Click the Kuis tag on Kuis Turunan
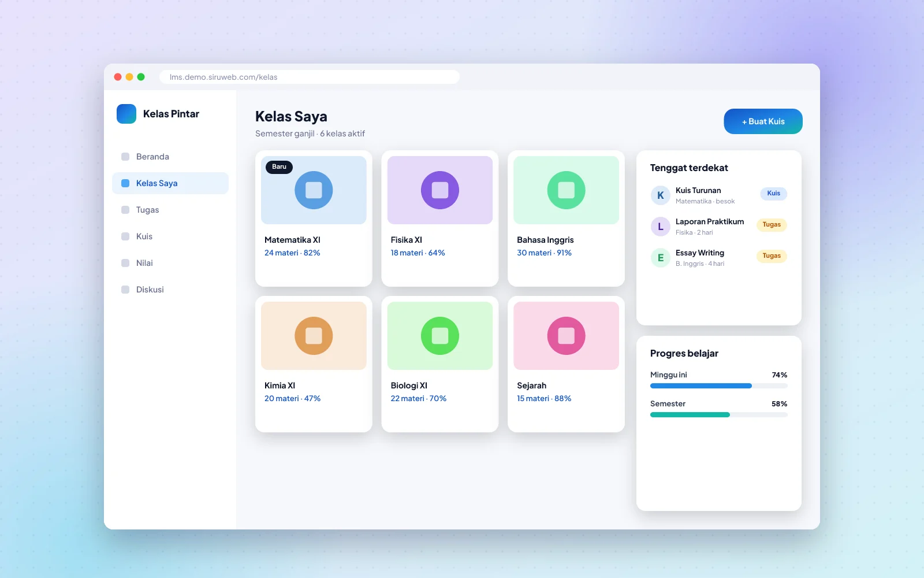Viewport: 924px width, 578px height. pos(773,194)
